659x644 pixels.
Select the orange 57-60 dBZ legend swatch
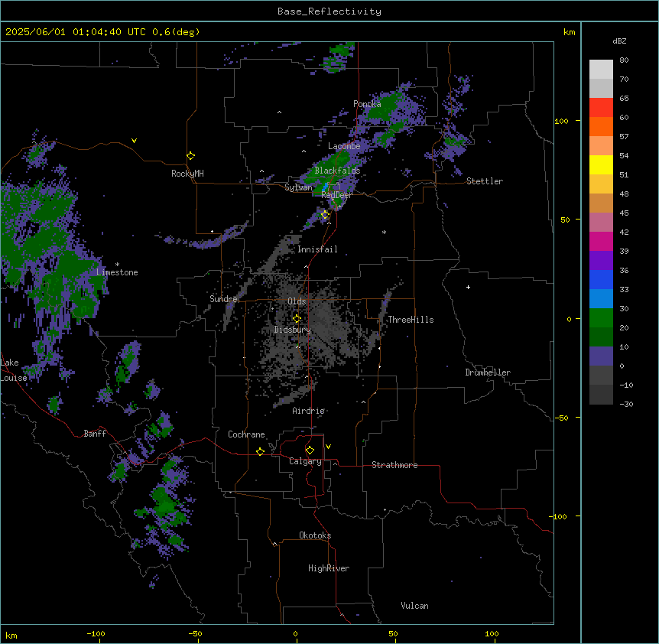pyautogui.click(x=601, y=126)
